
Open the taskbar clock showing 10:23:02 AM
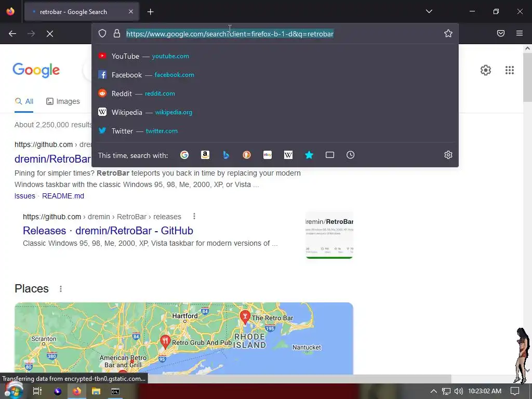[485, 391]
